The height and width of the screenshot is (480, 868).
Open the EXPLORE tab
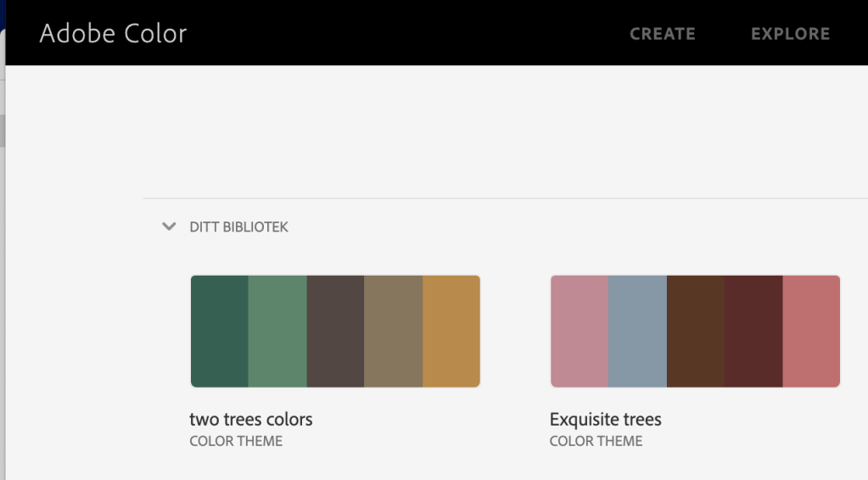tap(790, 34)
